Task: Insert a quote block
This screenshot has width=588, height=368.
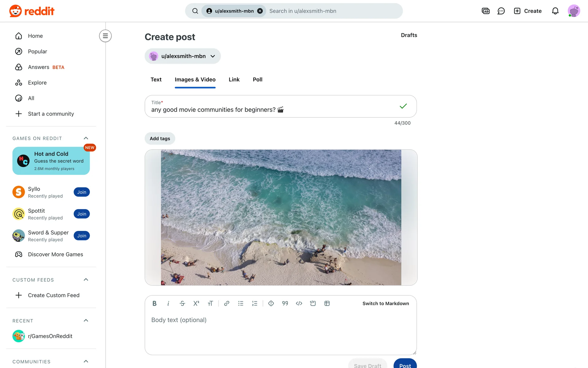Action: tap(285, 303)
